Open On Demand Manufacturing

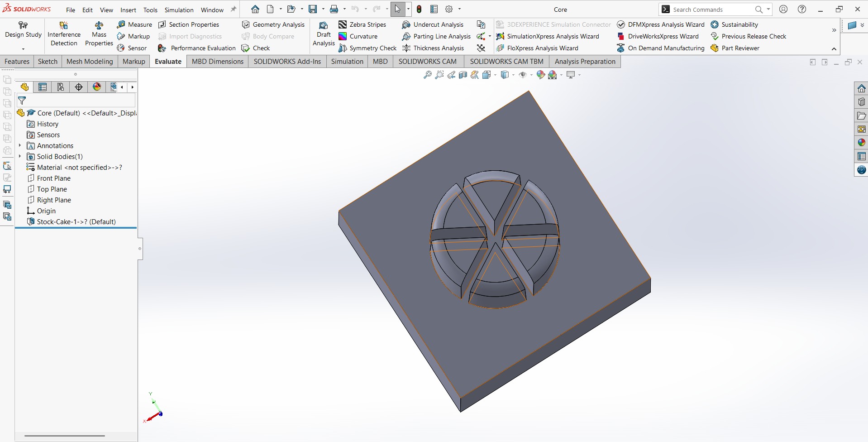click(x=661, y=48)
